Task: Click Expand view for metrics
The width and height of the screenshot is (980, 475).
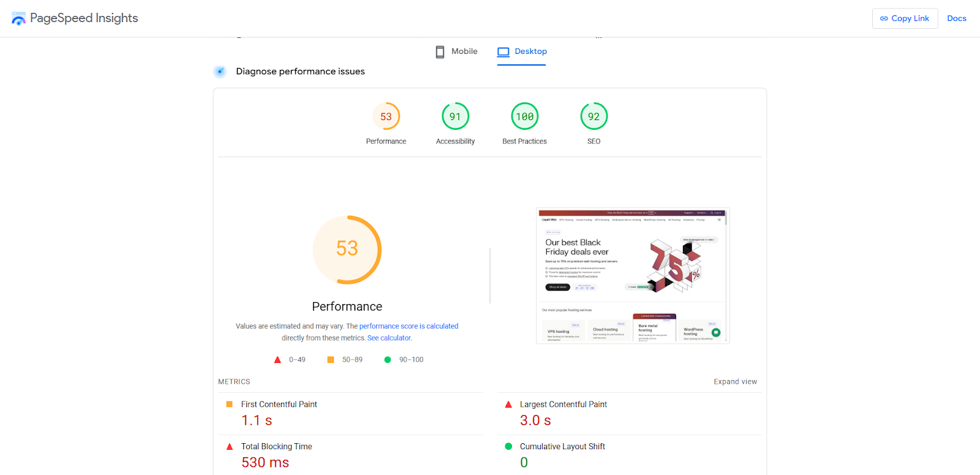Action: (735, 382)
